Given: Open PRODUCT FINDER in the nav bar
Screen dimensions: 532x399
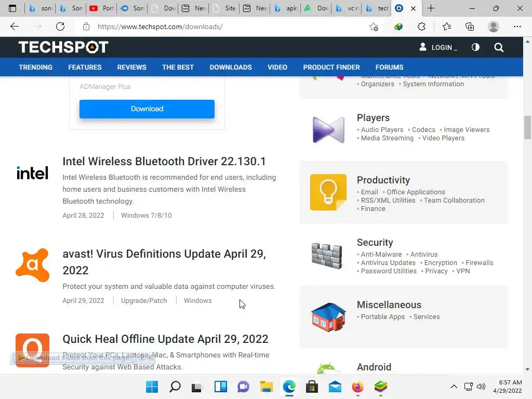Looking at the screenshot, I should 331,67.
